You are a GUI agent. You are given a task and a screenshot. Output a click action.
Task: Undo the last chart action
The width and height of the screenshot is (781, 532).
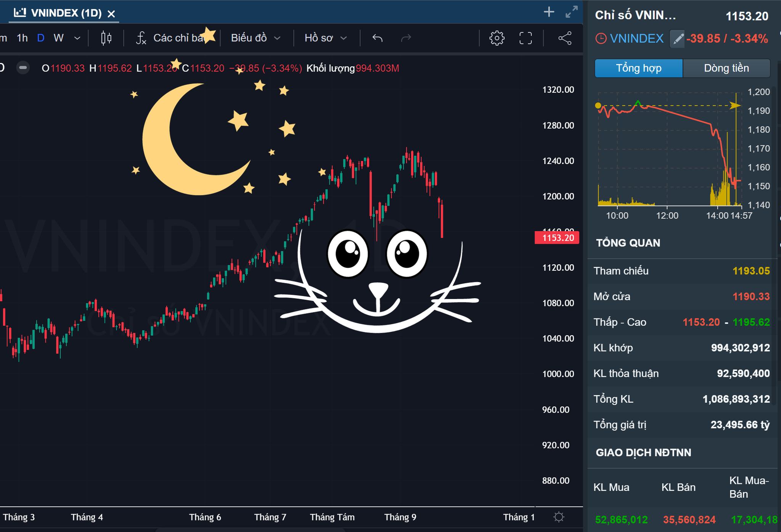377,38
